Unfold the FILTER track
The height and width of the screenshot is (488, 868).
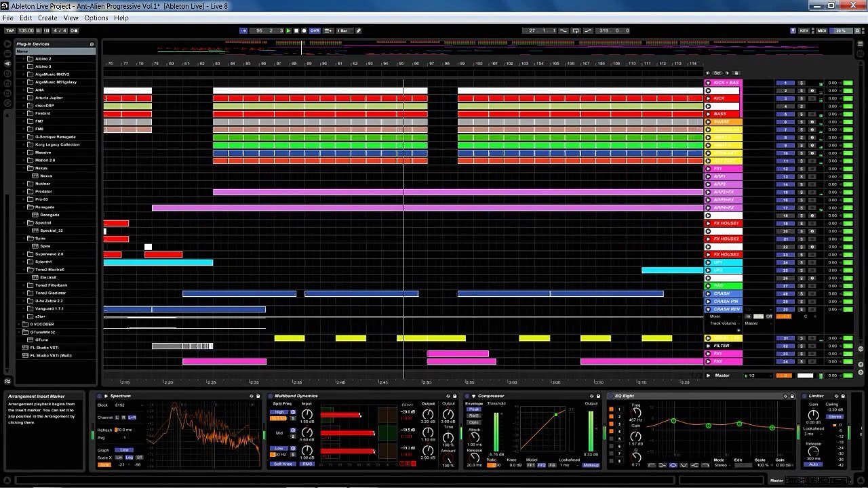[x=709, y=346]
